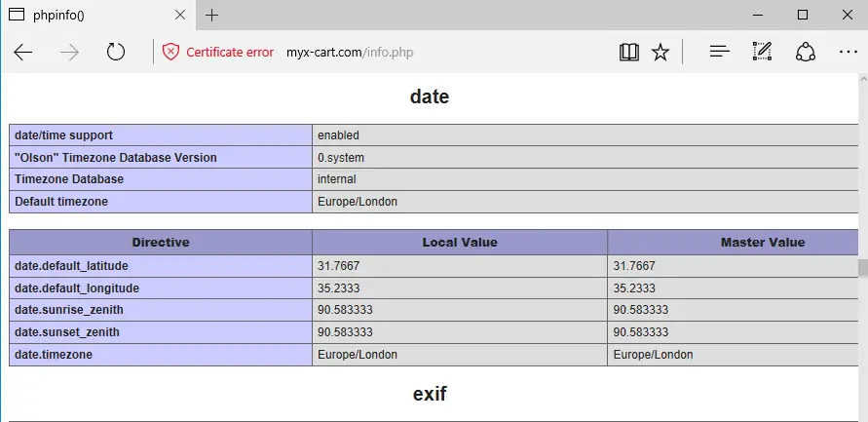The image size is (868, 422).
Task: Click the 'Local Value' column header
Action: pyautogui.click(x=460, y=242)
